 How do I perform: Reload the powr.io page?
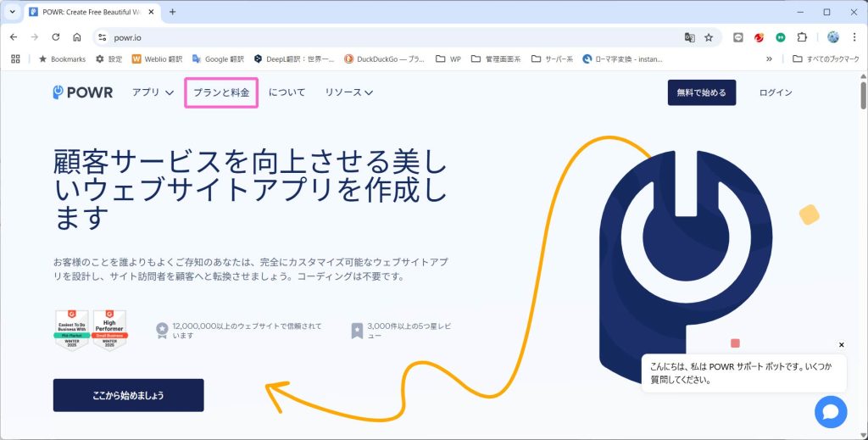(56, 37)
